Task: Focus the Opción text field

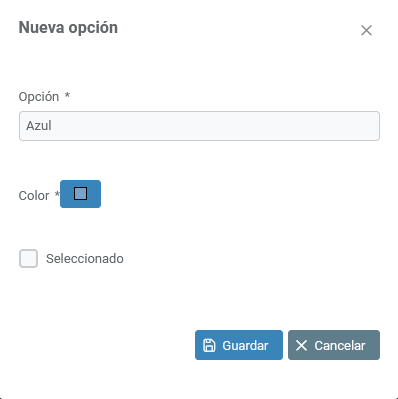Action: [x=199, y=126]
